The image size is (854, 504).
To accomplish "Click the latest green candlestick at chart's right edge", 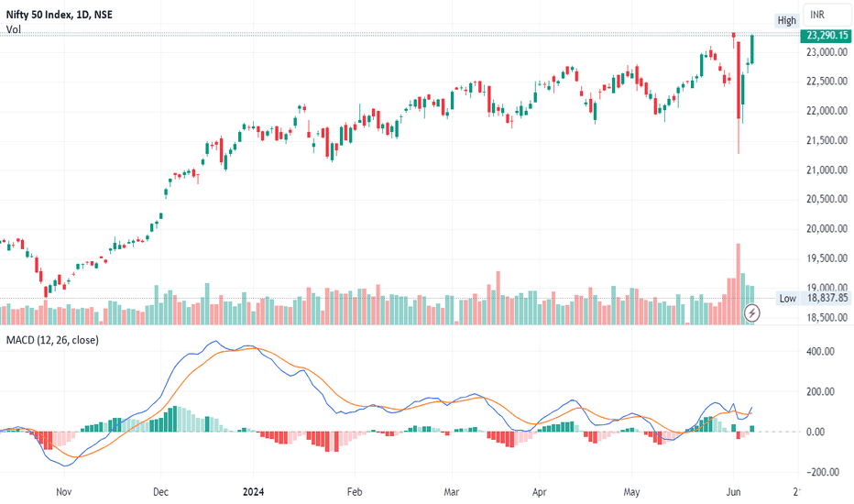I will tap(752, 49).
